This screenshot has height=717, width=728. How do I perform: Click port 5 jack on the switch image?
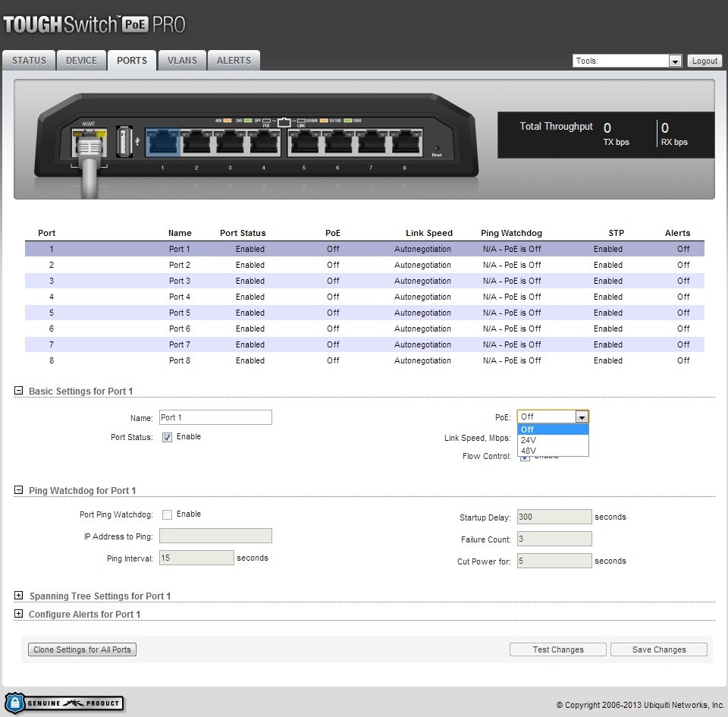(305, 142)
